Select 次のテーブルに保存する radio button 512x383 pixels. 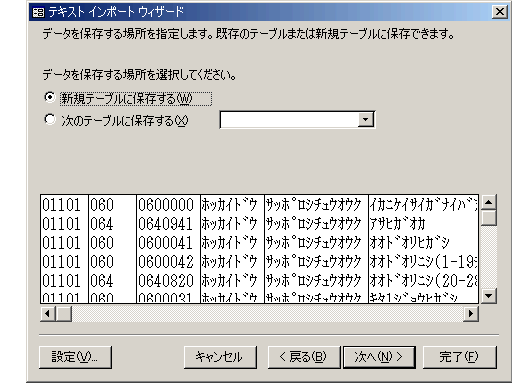point(50,119)
